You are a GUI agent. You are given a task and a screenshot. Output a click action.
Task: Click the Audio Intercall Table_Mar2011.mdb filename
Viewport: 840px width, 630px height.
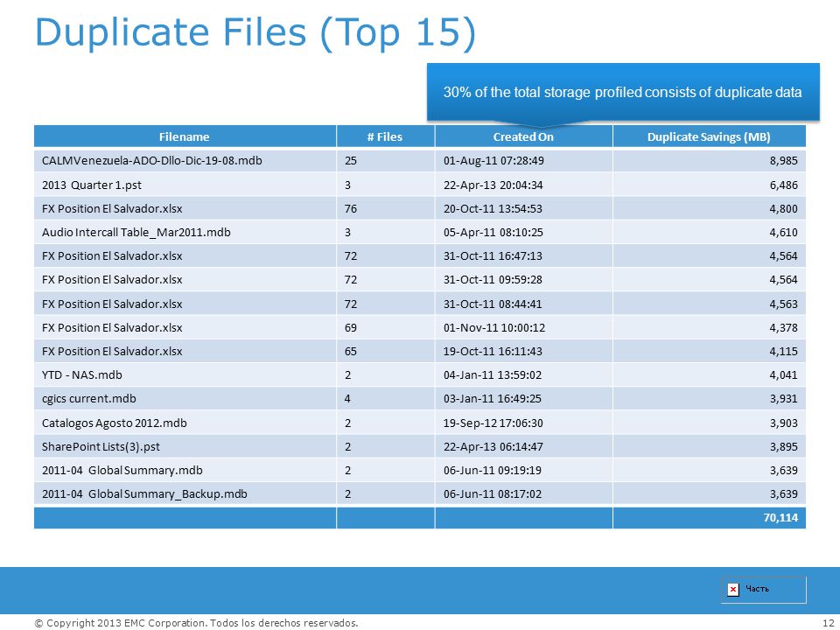136,232
